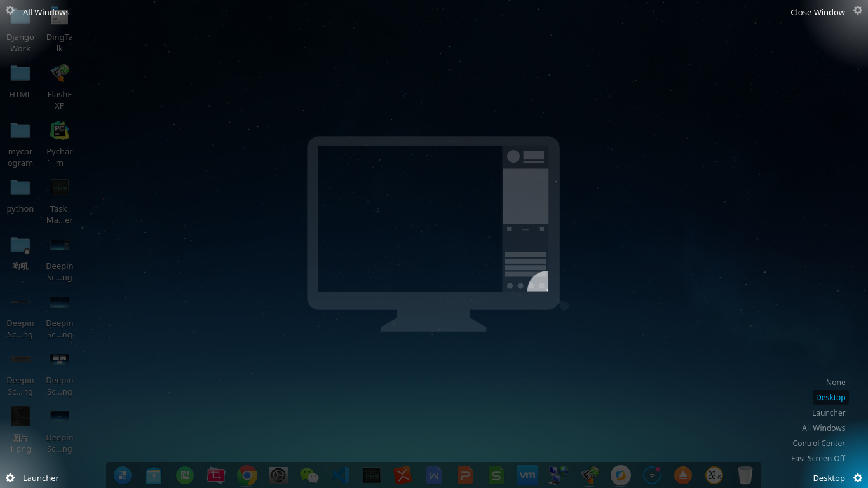Click the Close Window corner label
The image size is (868, 488).
(818, 12)
